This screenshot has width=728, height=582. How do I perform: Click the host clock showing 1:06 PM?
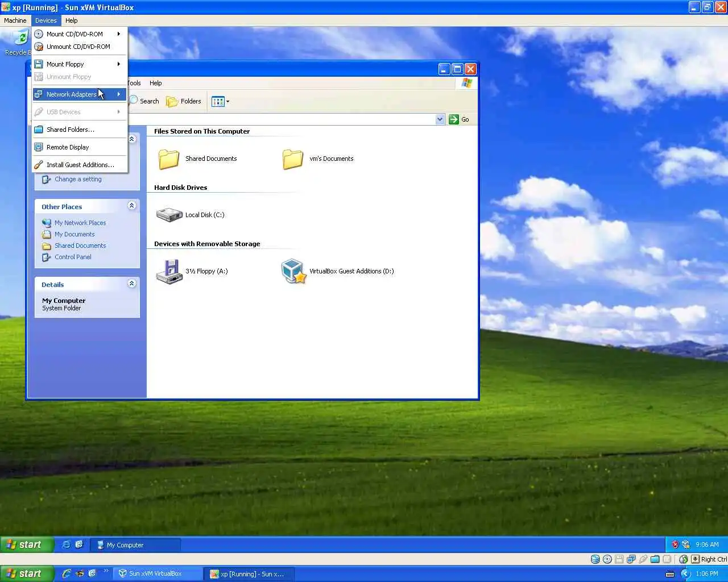[x=707, y=574]
